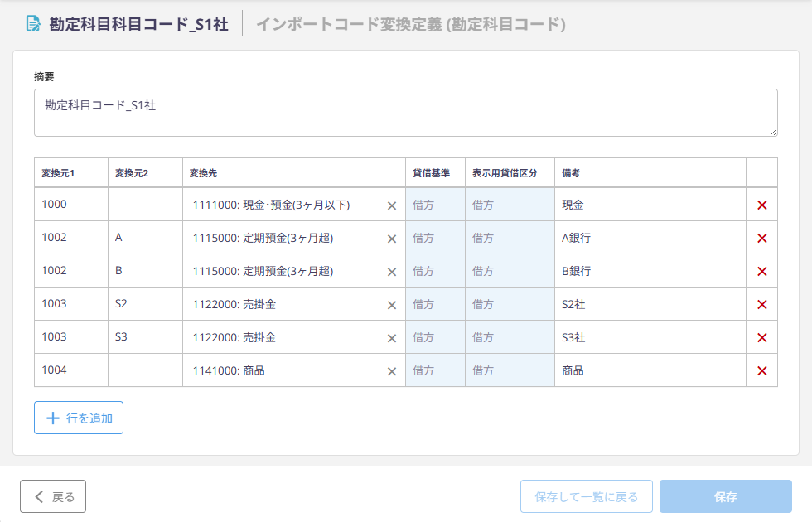Viewport: 812px width, 522px height.
Task: Delete the A銀行 row
Action: click(x=761, y=239)
